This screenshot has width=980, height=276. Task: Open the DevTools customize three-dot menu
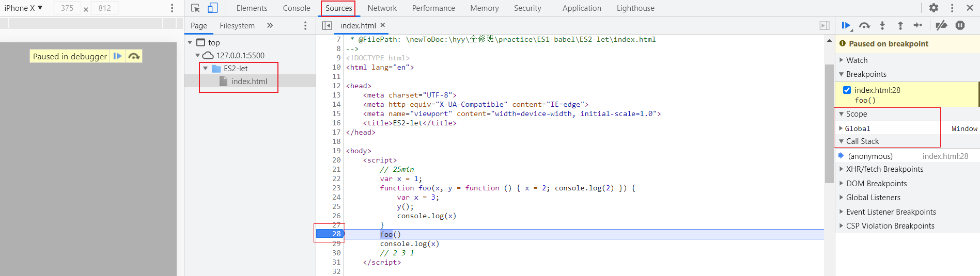(x=952, y=8)
